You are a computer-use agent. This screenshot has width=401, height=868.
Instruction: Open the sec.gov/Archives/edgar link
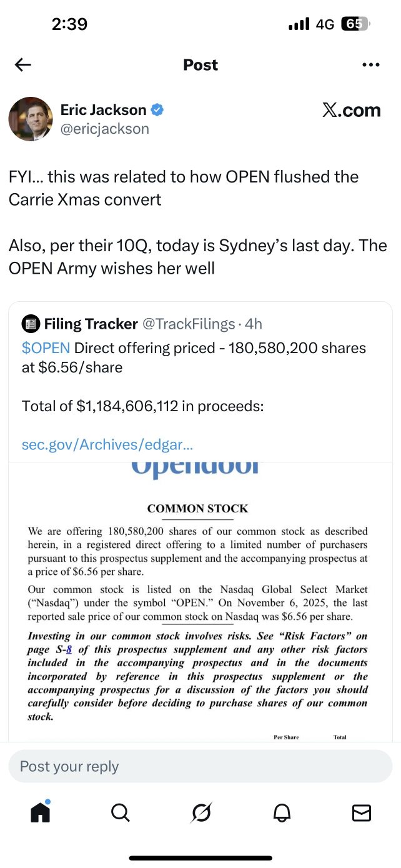point(107,445)
